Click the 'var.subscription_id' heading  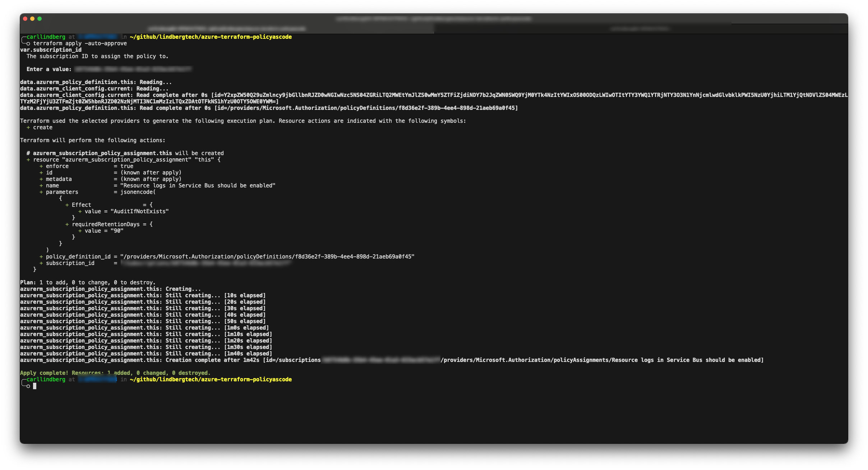pos(51,50)
